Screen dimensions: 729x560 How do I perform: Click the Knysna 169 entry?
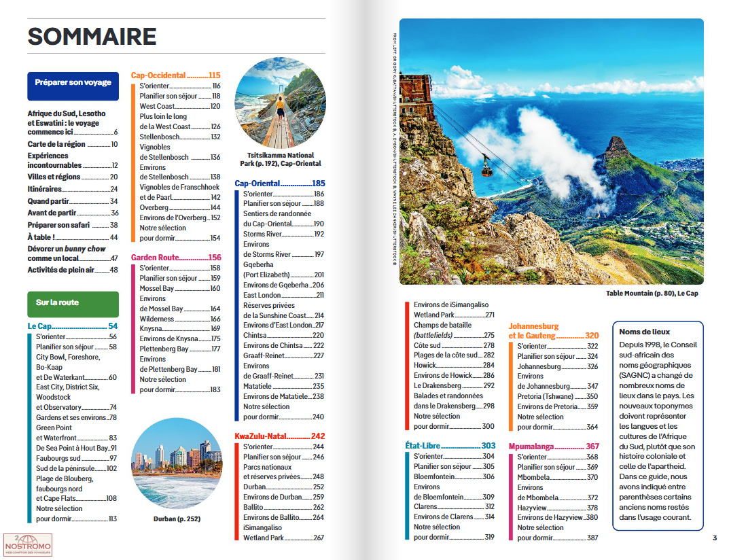tap(180, 328)
